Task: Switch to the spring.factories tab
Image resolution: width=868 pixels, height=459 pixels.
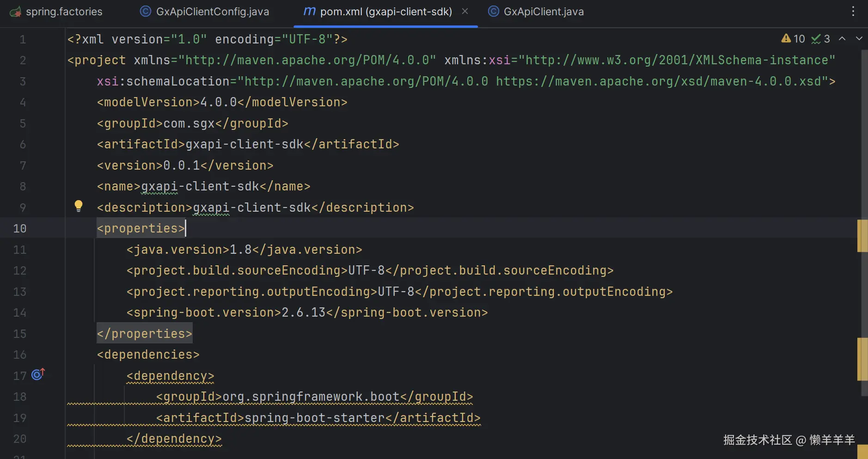Action: tap(64, 12)
